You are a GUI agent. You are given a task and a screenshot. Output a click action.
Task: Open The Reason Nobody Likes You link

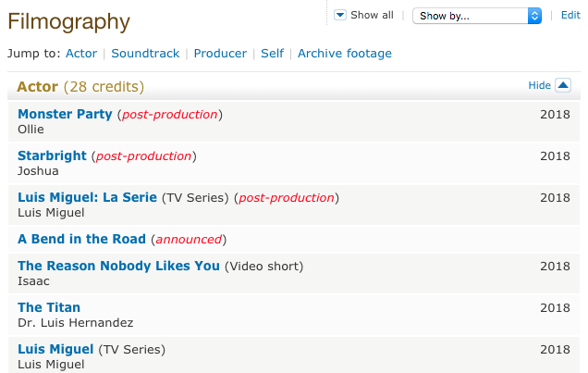[118, 266]
